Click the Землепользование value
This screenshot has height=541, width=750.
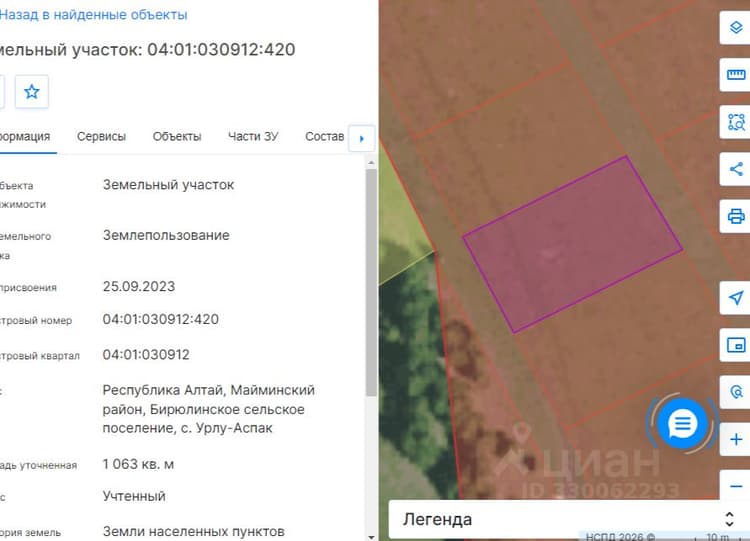(166, 235)
